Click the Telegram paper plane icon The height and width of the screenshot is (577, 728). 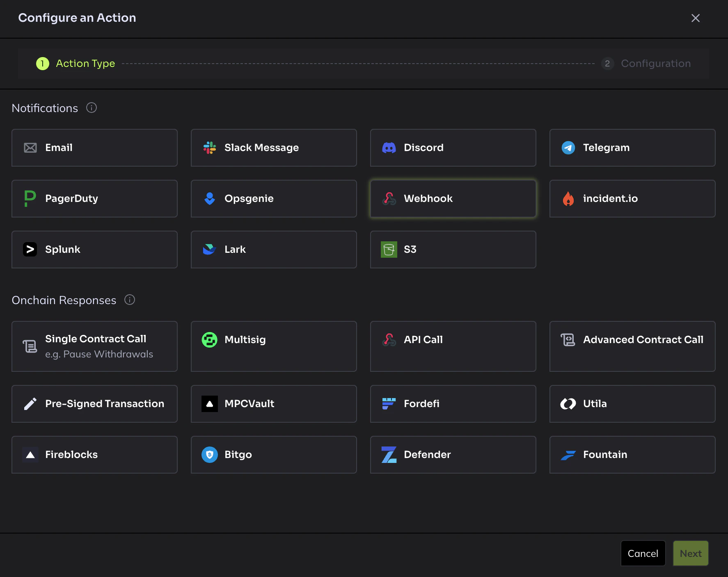pyautogui.click(x=568, y=148)
